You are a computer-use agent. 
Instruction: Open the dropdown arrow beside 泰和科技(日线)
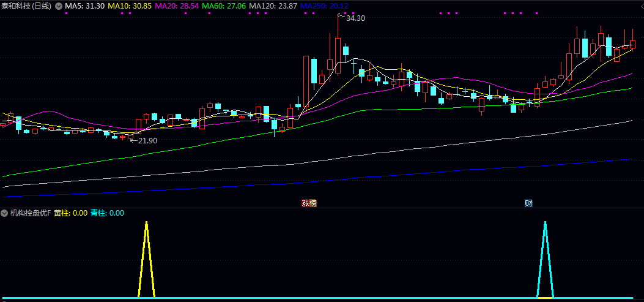59,6
